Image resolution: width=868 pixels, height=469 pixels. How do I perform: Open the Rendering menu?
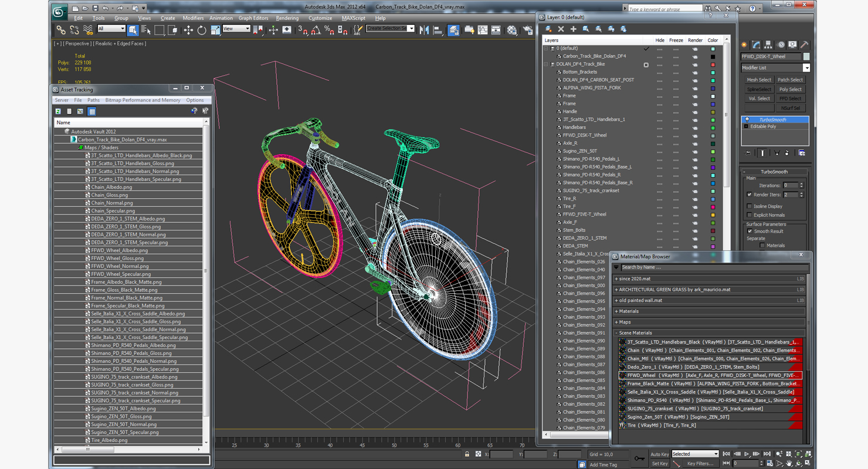(x=287, y=18)
